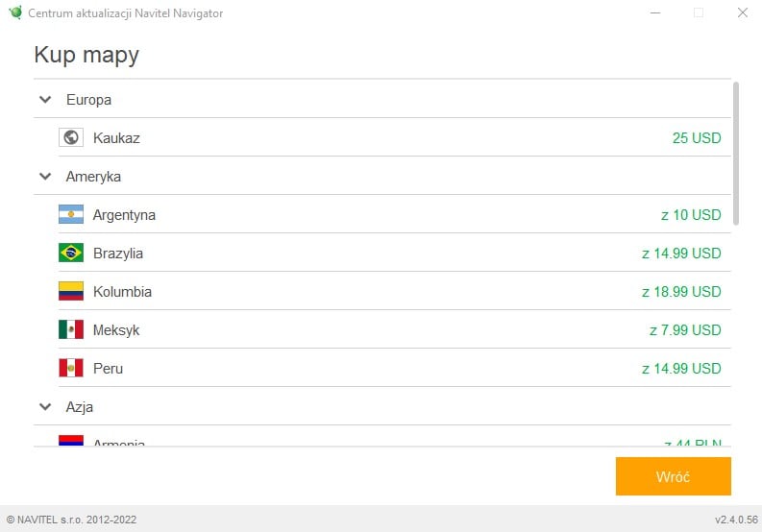
Task: Collapse the Azja region section
Action: coord(44,406)
